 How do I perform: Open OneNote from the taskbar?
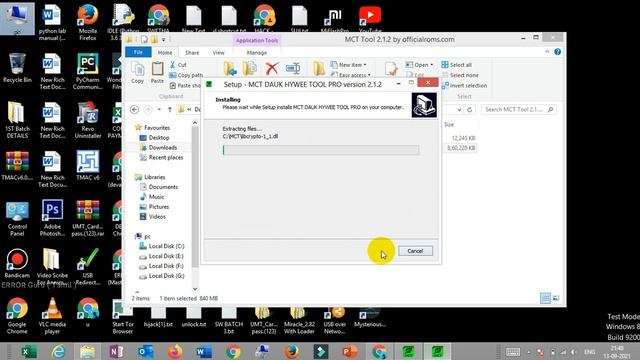click(116, 351)
